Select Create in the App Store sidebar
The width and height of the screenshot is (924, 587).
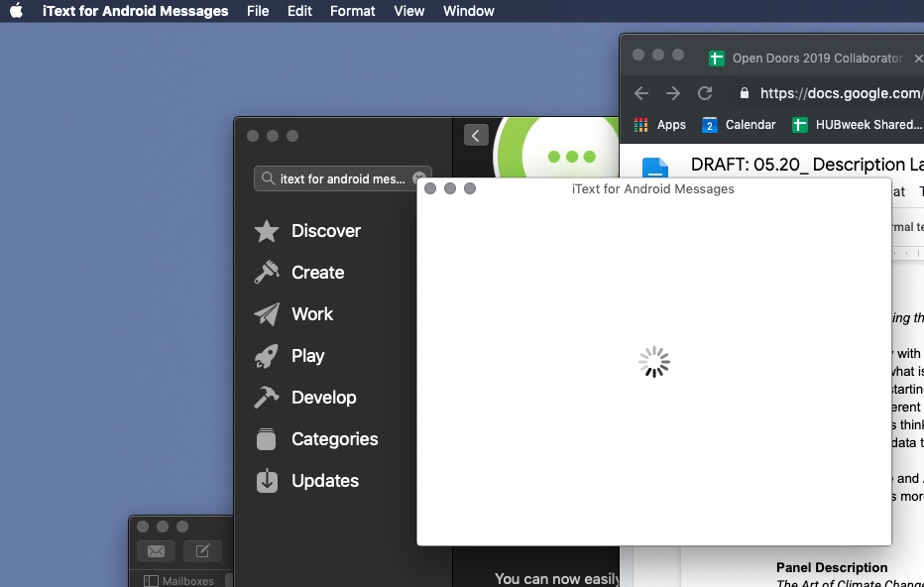pos(299,273)
